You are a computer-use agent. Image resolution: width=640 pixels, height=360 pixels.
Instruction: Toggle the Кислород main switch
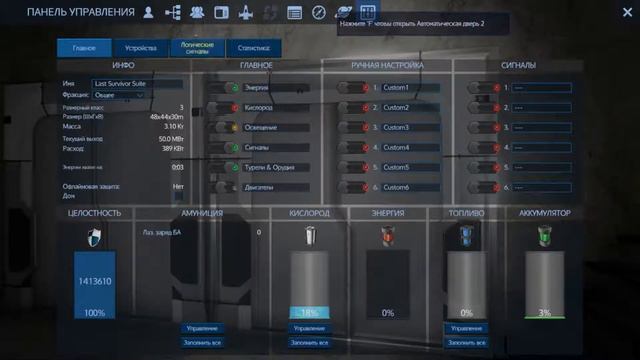(224, 107)
